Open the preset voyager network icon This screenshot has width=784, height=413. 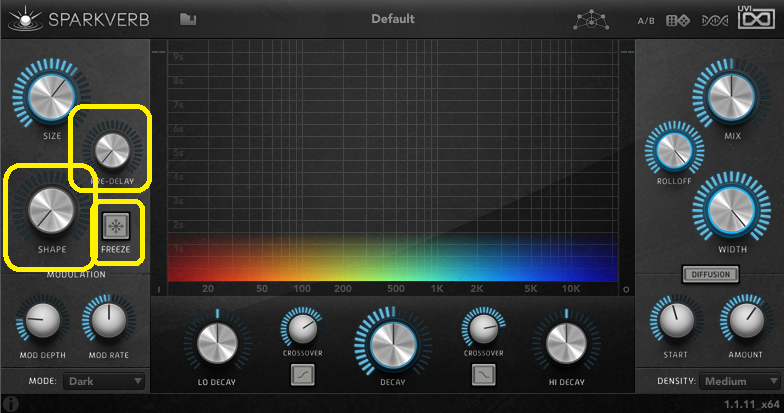tap(590, 20)
